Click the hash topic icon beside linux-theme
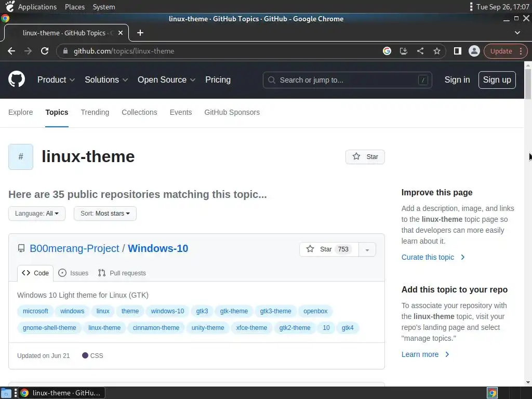This screenshot has height=399, width=532. pyautogui.click(x=21, y=157)
